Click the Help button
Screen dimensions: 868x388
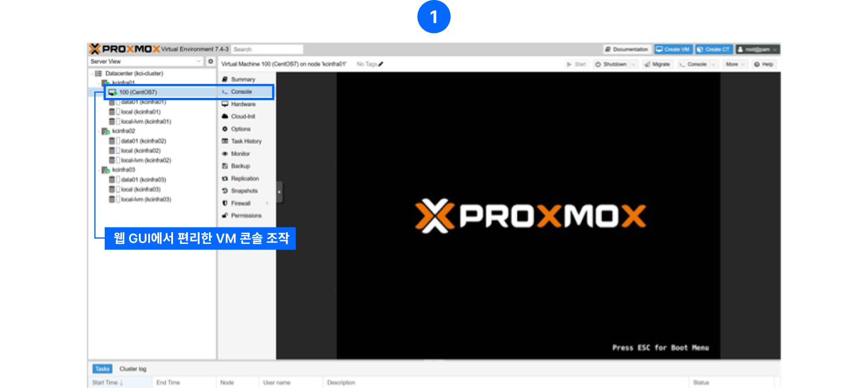[764, 64]
